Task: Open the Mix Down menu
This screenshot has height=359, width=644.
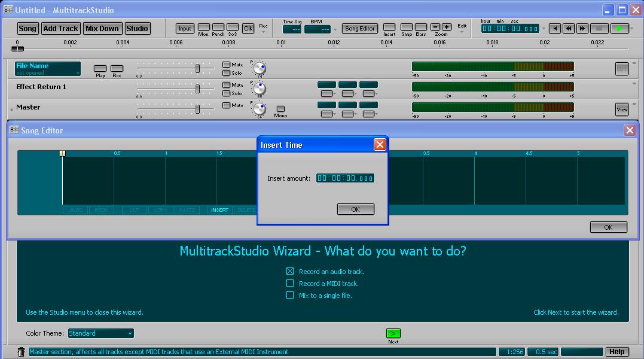Action: click(102, 28)
